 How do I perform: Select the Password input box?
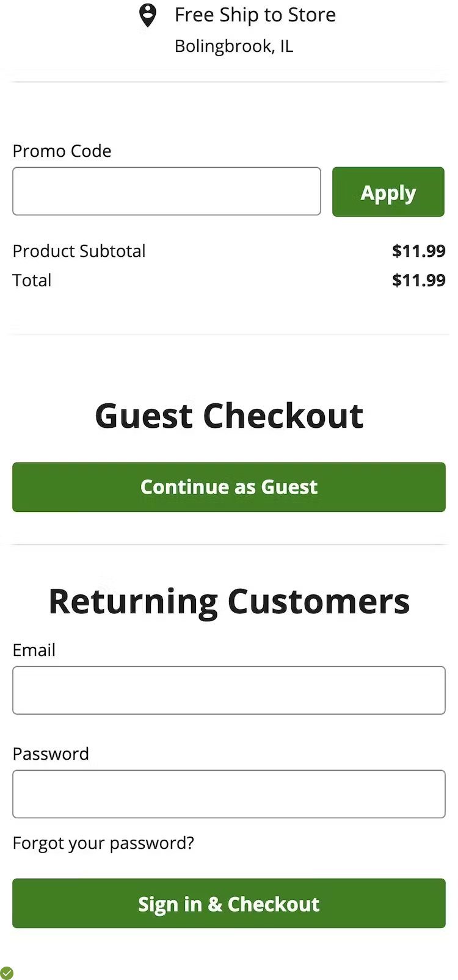(x=229, y=794)
